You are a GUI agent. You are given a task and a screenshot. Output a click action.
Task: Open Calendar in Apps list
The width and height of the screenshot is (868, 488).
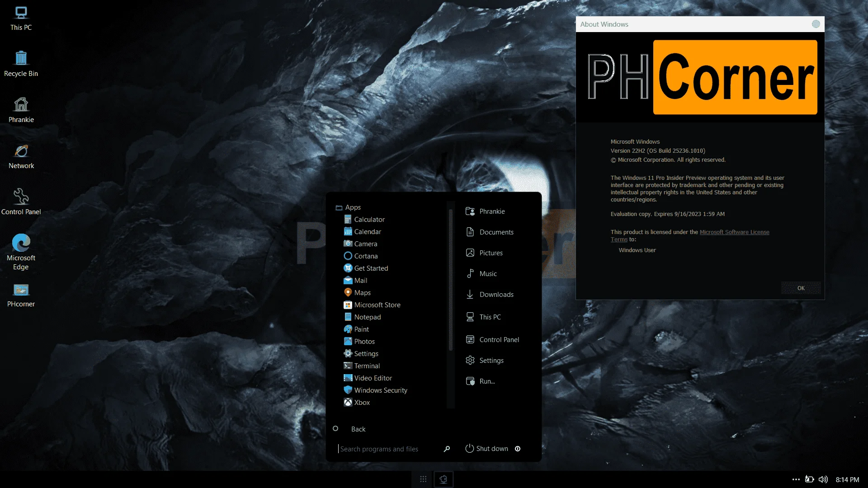coord(362,231)
